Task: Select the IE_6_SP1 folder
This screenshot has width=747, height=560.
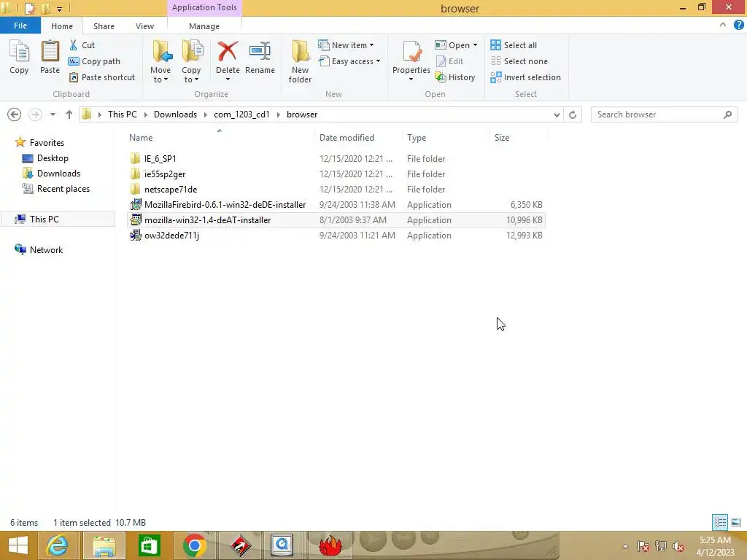Action: [160, 159]
